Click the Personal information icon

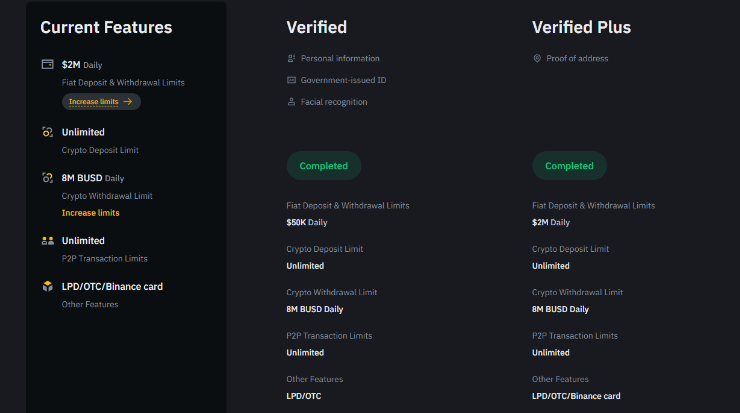coord(291,59)
